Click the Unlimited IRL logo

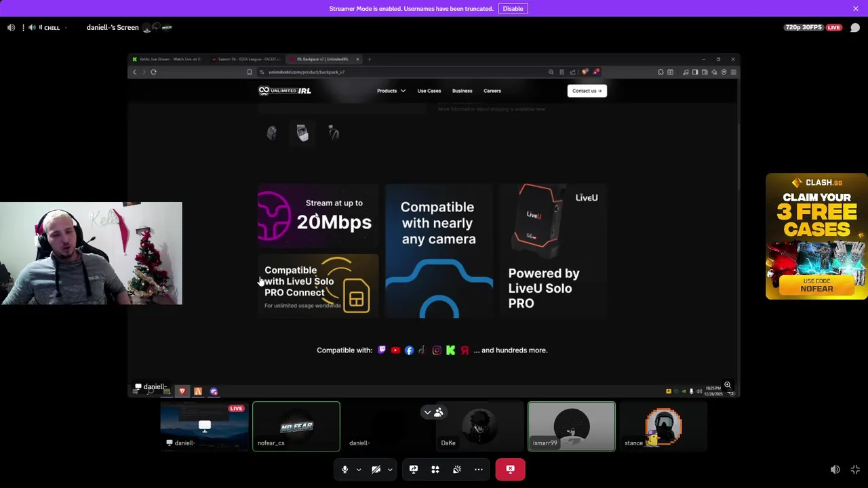click(x=285, y=91)
